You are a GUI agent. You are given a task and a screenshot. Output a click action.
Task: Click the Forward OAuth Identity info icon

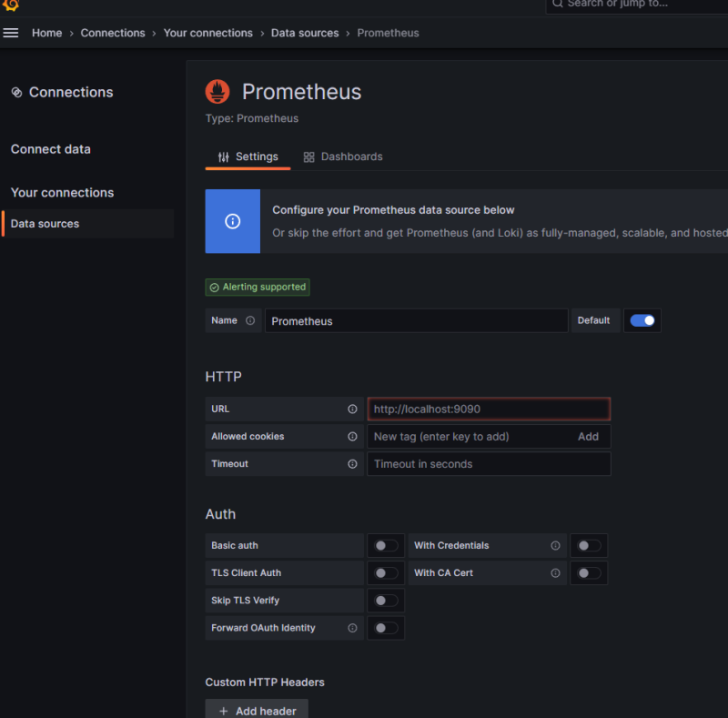(352, 628)
